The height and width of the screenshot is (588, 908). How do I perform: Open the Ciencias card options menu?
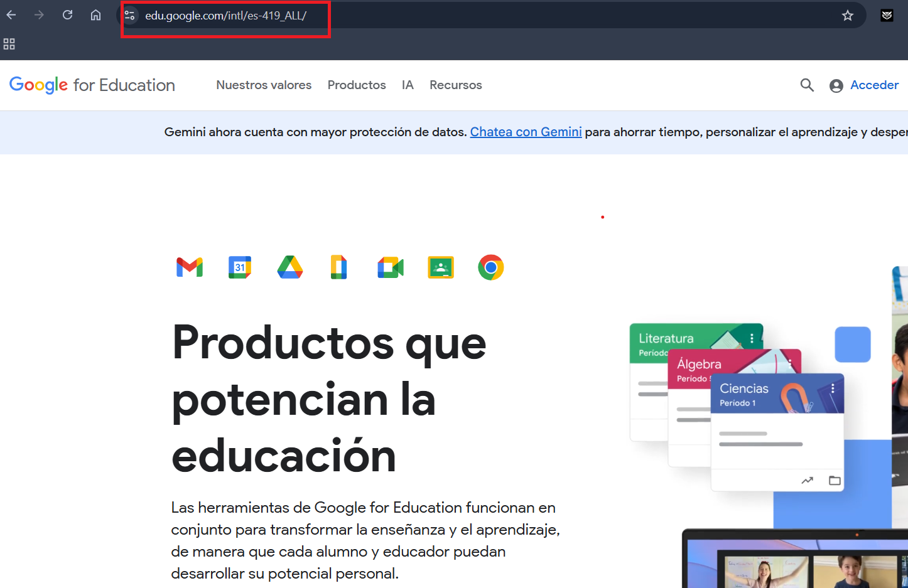pyautogui.click(x=833, y=388)
